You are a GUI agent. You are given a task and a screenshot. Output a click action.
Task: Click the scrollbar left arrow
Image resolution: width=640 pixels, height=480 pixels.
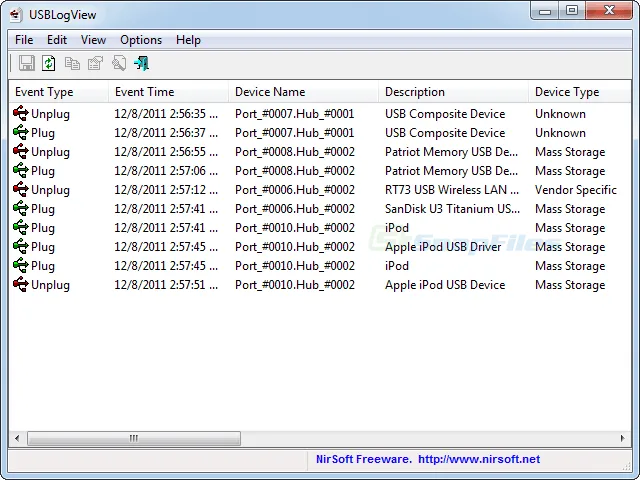[17, 438]
